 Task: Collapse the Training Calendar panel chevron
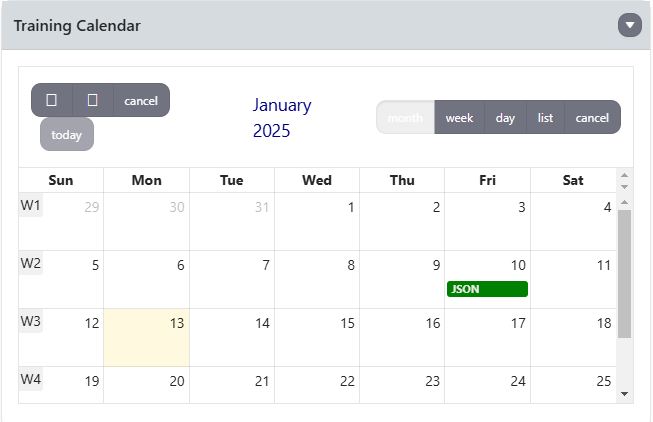629,25
